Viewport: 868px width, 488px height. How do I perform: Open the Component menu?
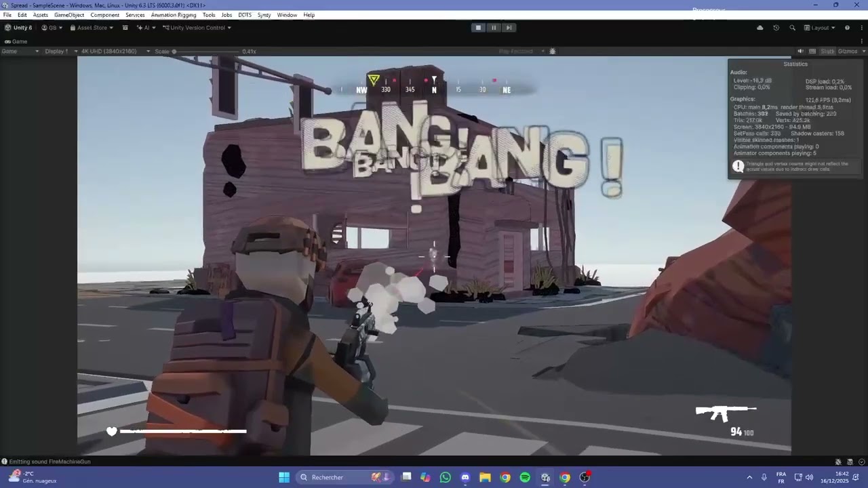point(105,15)
